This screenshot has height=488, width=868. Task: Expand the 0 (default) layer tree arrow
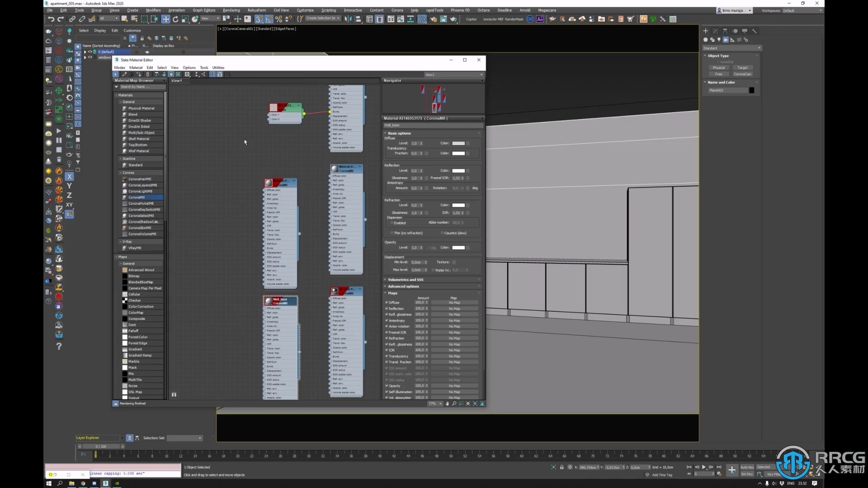click(85, 52)
